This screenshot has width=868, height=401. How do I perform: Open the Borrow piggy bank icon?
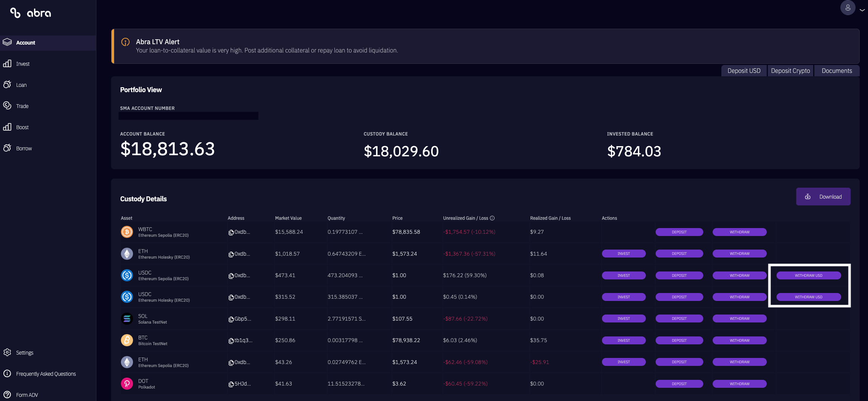7,148
